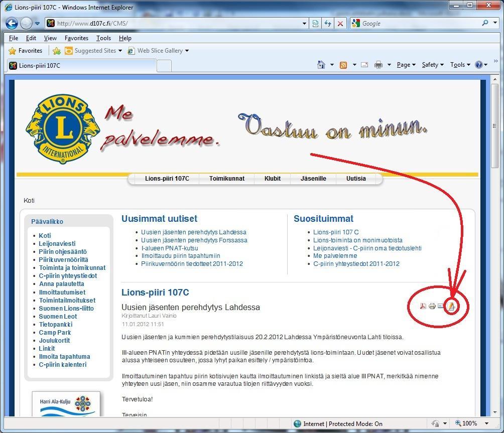
Task: Click C-piirin kalenteri menu link
Action: point(63,365)
